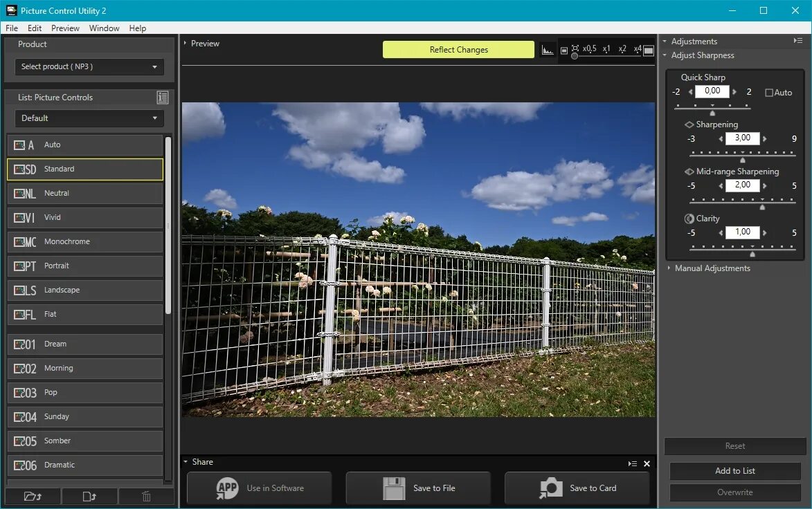This screenshot has height=509, width=812.
Task: Expand the Manual Adjustments section
Action: tap(669, 268)
